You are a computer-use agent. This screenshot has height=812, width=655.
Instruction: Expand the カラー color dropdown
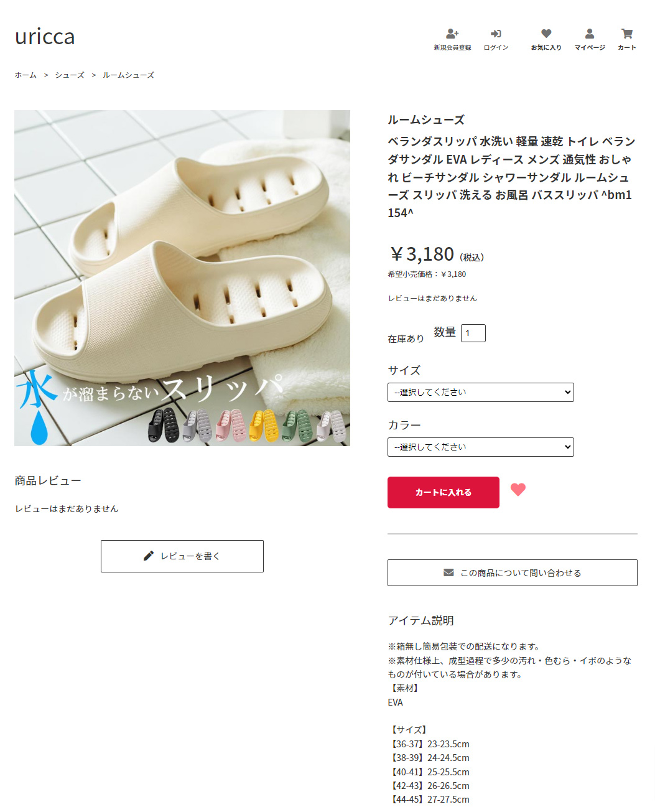[x=481, y=447]
